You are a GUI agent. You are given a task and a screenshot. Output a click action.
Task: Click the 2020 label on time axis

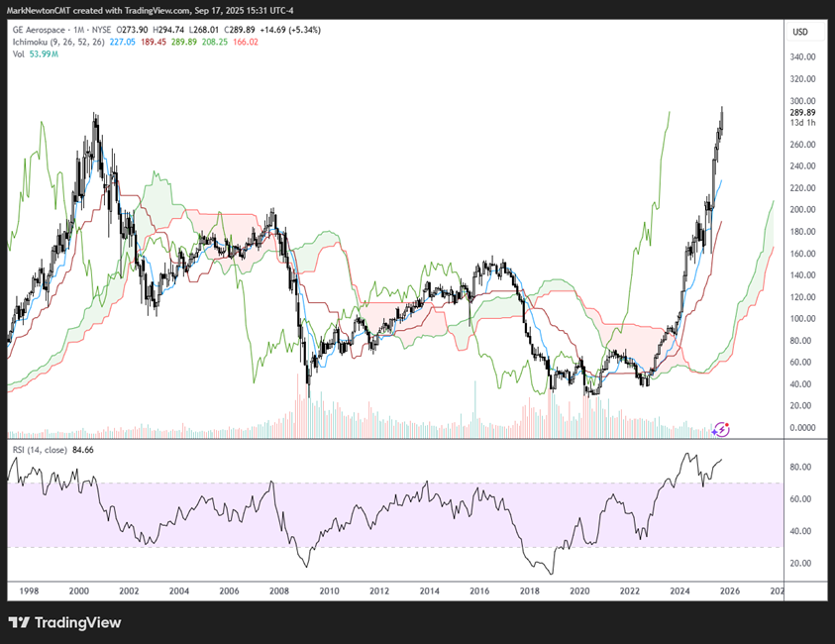point(579,591)
